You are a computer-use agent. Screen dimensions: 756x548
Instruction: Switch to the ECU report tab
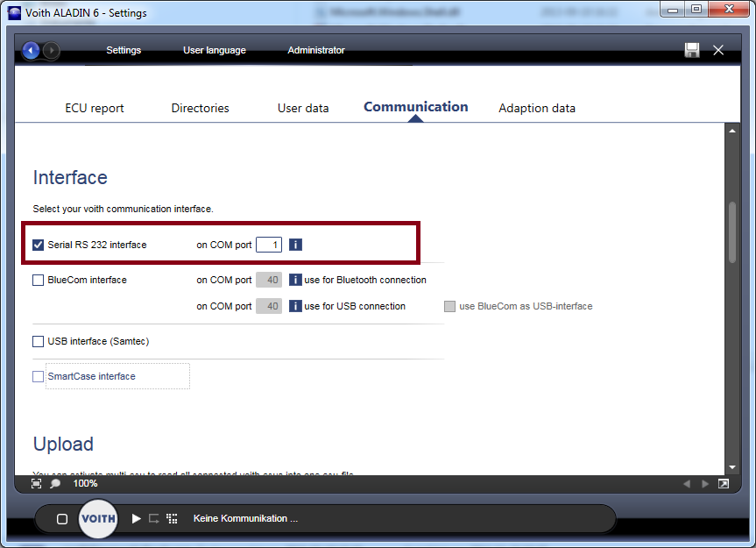[x=95, y=108]
